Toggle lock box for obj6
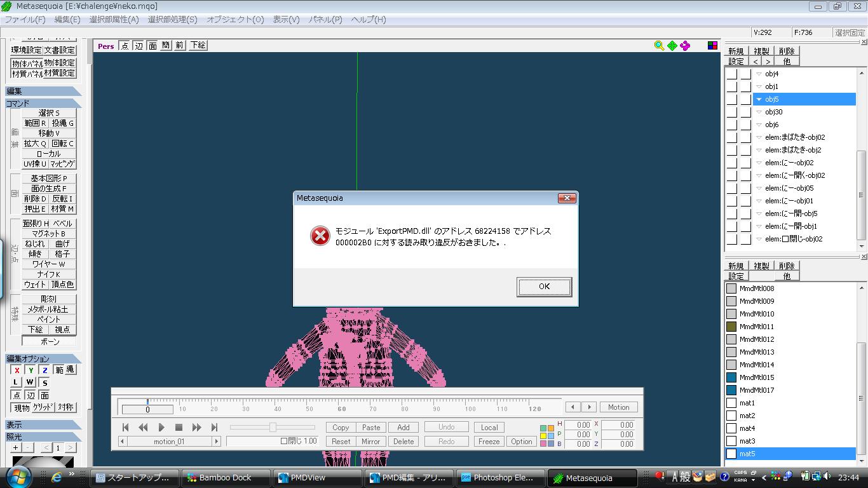868x488 pixels. (x=745, y=125)
